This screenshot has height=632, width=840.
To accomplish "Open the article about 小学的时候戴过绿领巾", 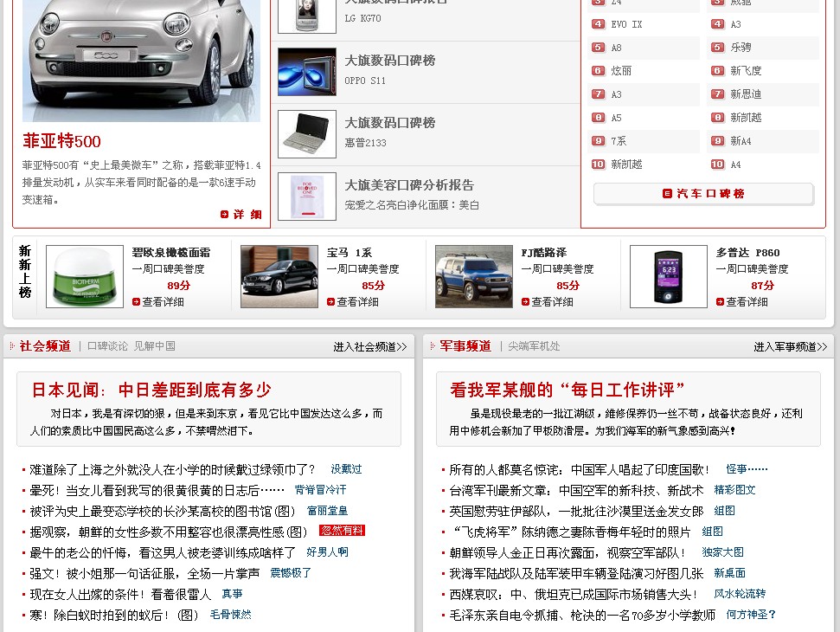I will click(x=172, y=469).
